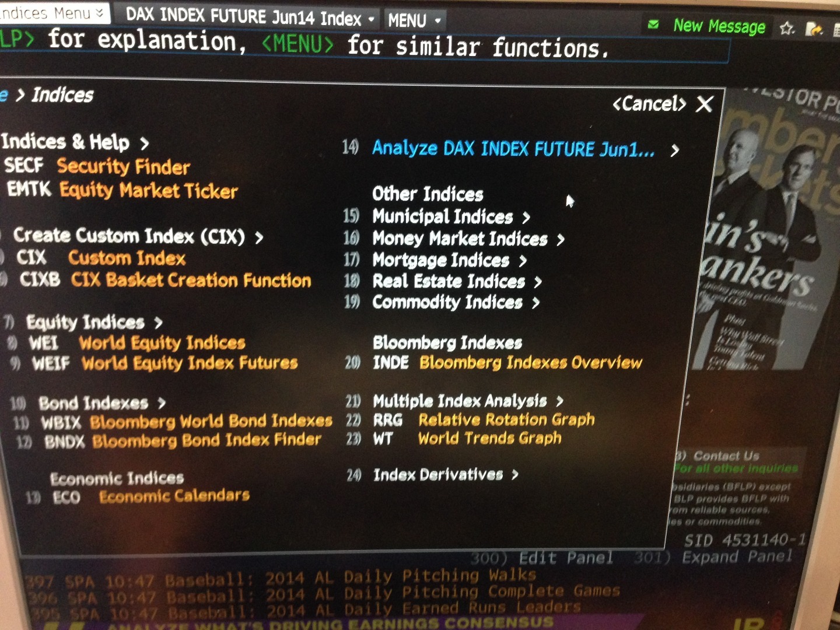This screenshot has height=630, width=840.
Task: Expand Mortgage Indices submenu
Action: (x=449, y=260)
